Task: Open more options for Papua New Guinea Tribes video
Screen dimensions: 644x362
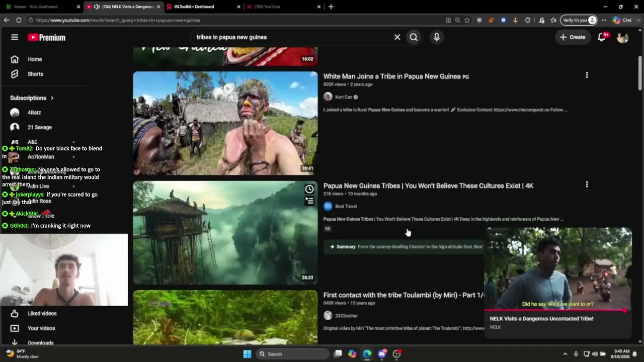Action: [587, 185]
